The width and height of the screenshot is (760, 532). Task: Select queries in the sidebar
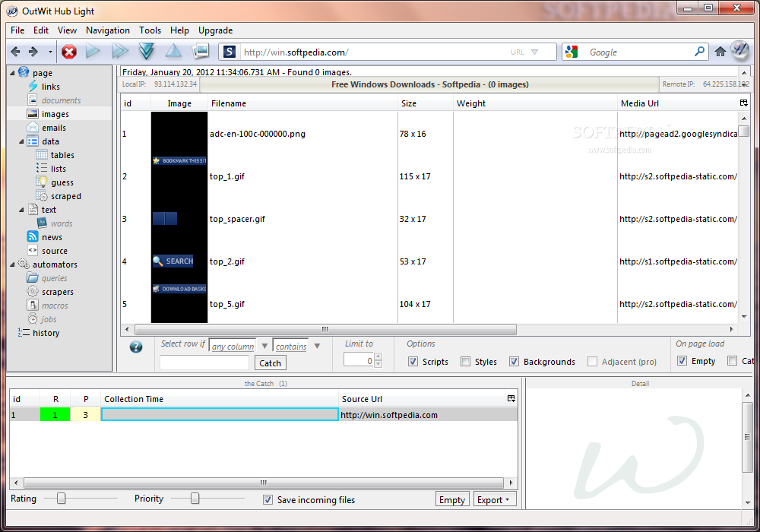point(54,278)
